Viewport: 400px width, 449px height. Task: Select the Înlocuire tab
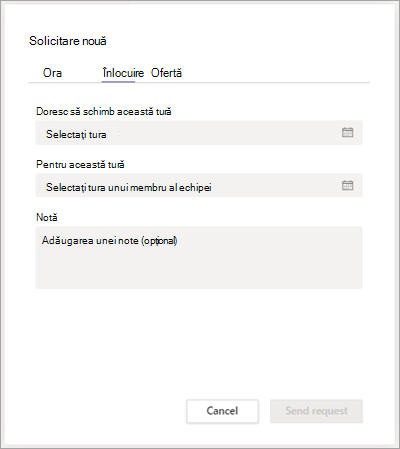(123, 73)
